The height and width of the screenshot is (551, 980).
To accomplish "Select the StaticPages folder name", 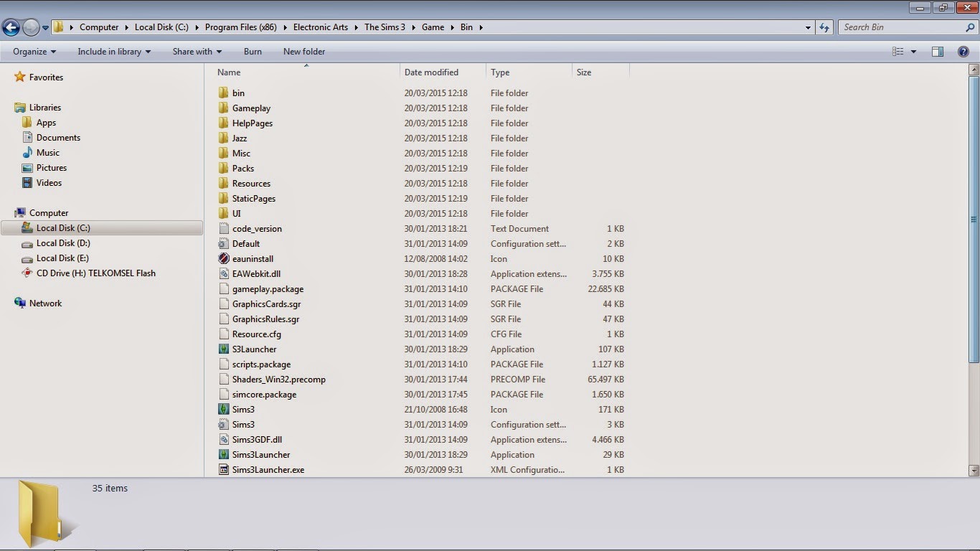I will (254, 199).
